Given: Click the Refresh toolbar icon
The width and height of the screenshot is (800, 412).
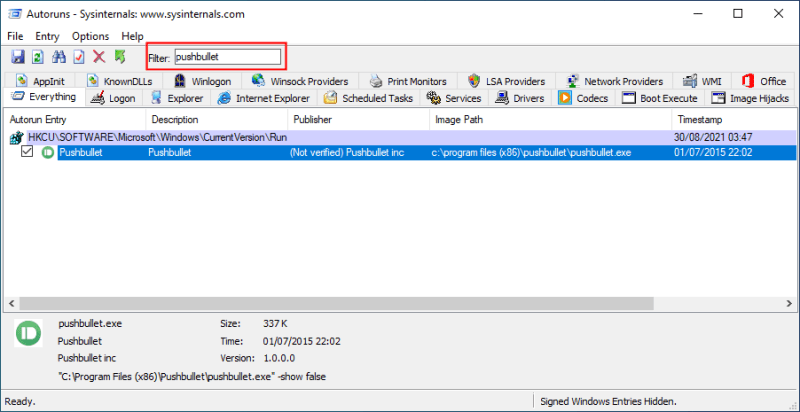Looking at the screenshot, I should coord(37,57).
